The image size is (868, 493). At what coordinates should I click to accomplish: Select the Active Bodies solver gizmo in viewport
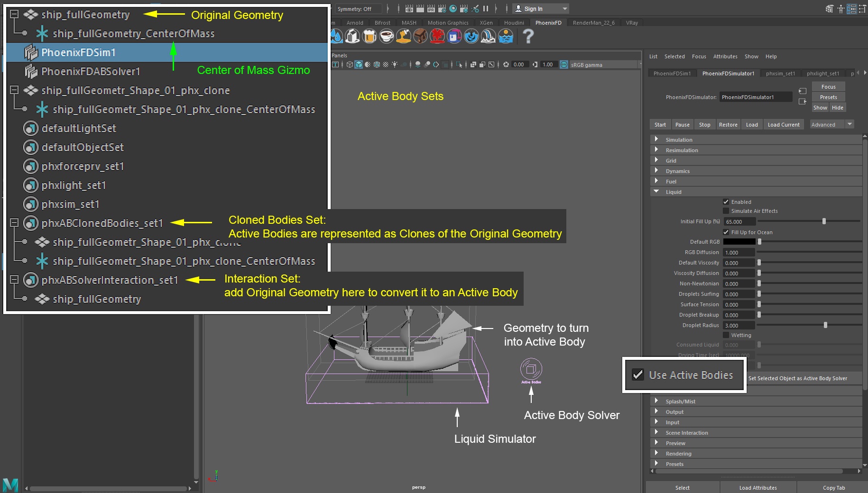[x=531, y=370]
